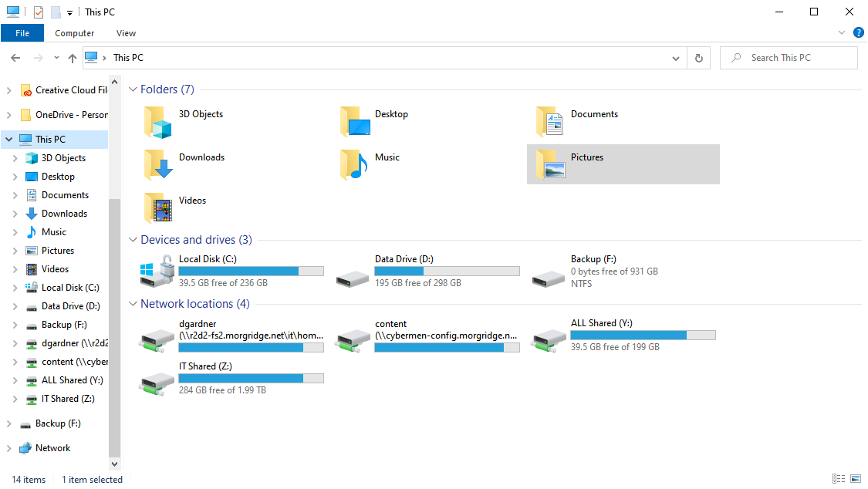868x489 pixels.
Task: Open the Computer ribbon tab
Action: [74, 33]
